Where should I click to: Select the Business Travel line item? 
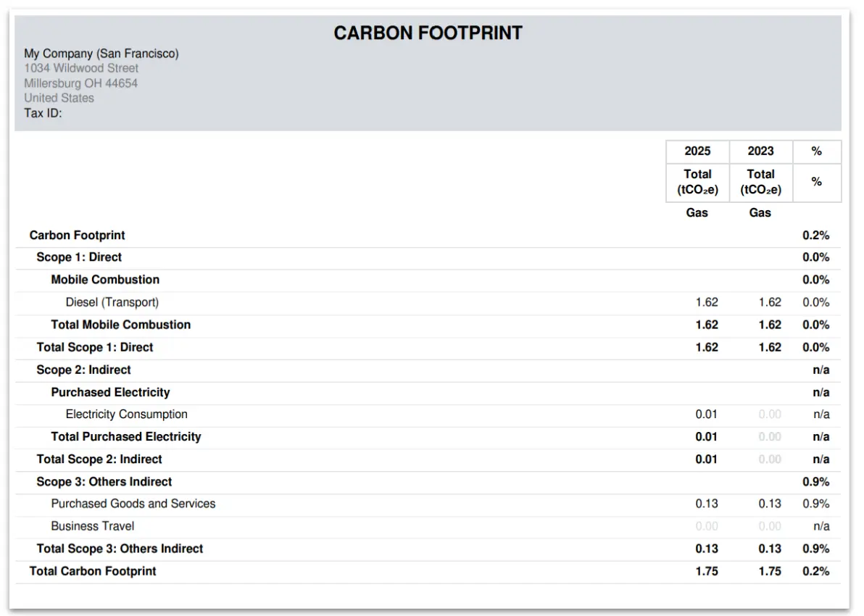click(x=92, y=526)
